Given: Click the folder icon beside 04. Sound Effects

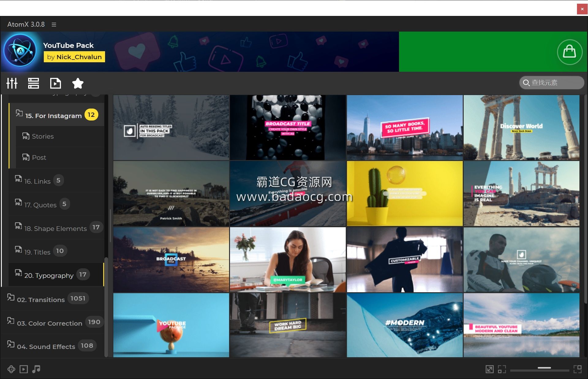Looking at the screenshot, I should click(11, 344).
